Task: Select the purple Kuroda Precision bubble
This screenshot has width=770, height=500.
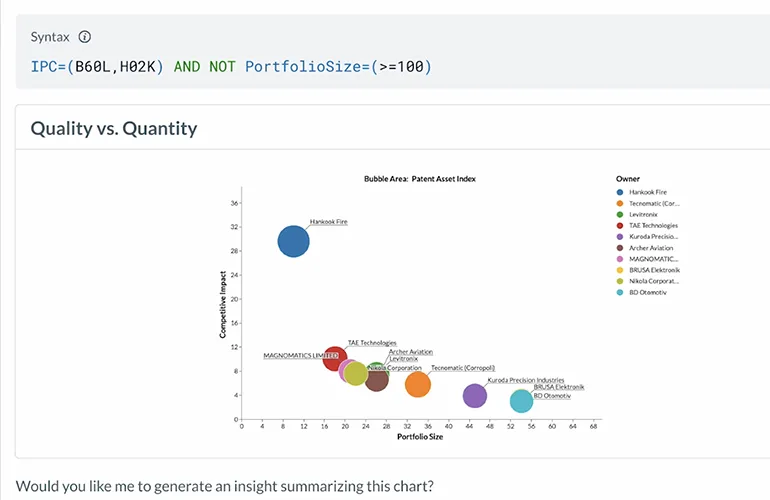Action: click(x=475, y=395)
